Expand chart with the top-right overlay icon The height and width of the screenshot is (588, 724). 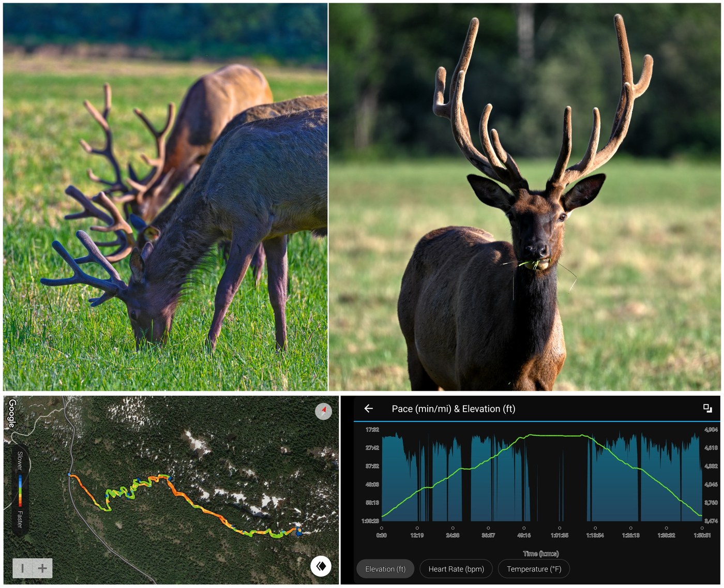point(707,409)
